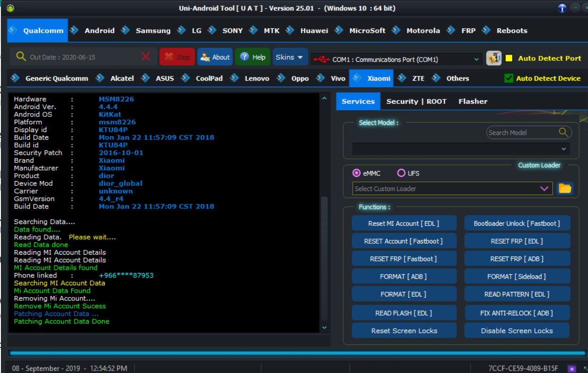
Task: Select the UFS radio button
Action: [401, 173]
